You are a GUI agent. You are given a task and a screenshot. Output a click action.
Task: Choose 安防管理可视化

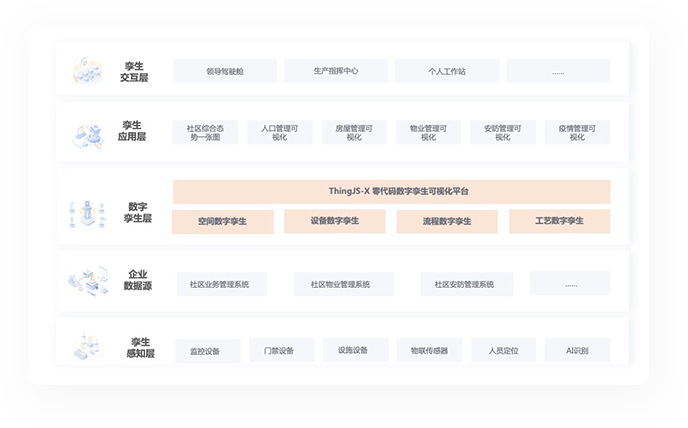coord(503,132)
